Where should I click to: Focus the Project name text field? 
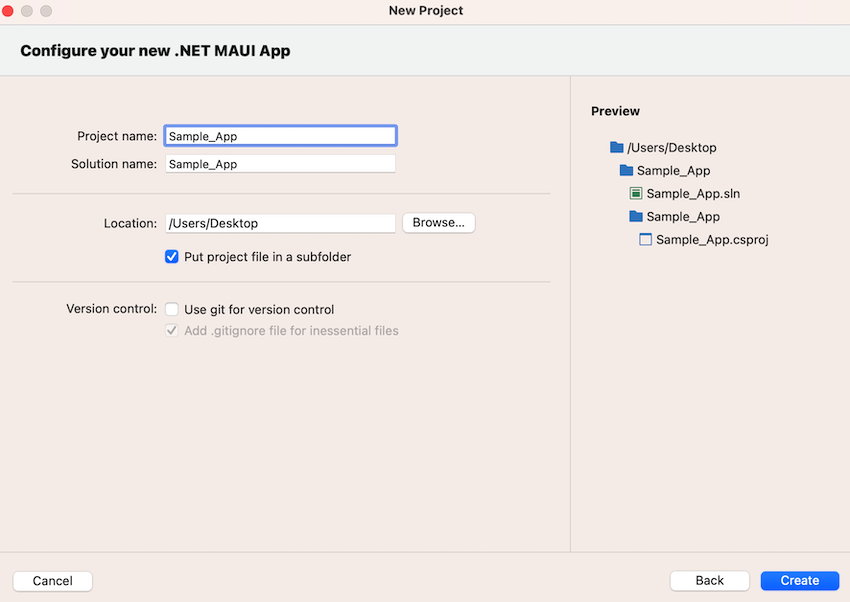(280, 136)
